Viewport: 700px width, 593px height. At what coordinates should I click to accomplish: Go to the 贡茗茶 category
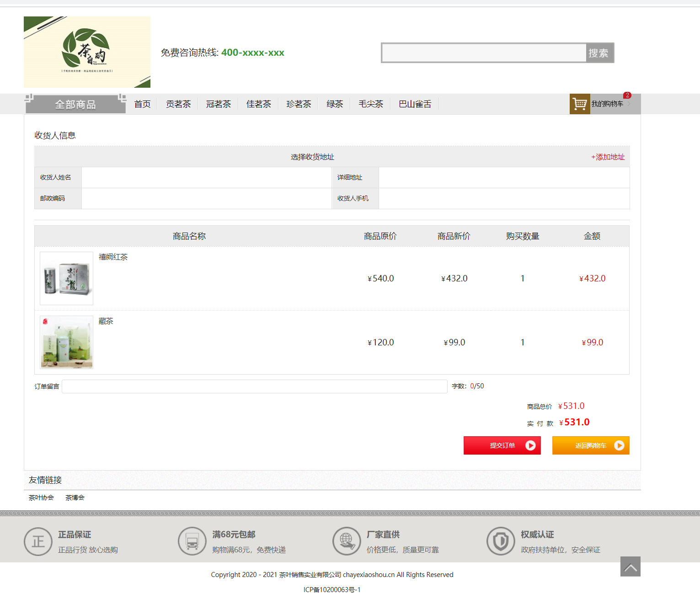coord(178,104)
